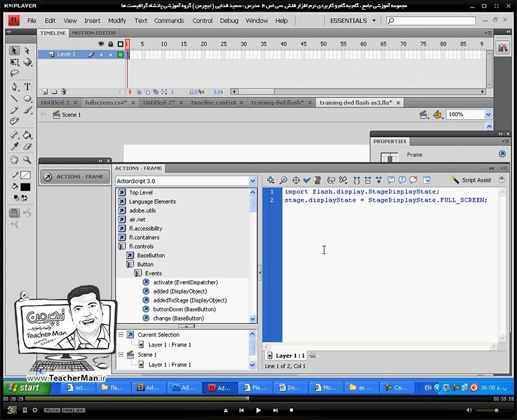Toggle Onion Skin in timeline
Viewport: 517px width, 420px height.
pos(139,92)
